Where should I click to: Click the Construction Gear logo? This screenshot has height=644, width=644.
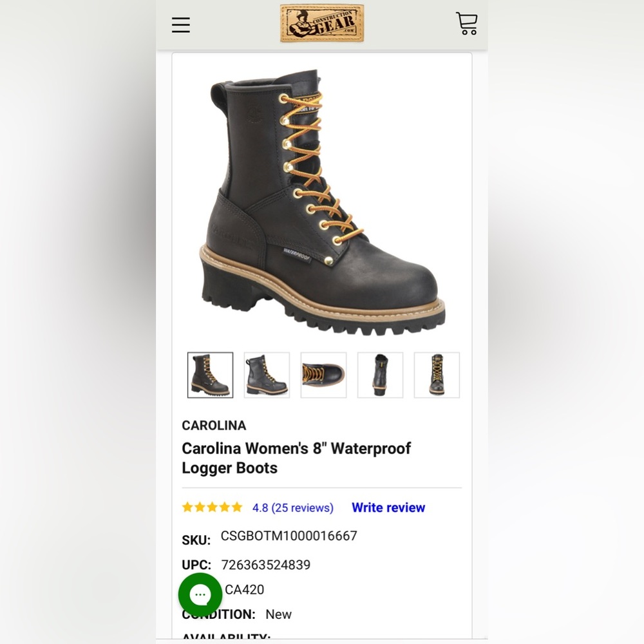(322, 23)
